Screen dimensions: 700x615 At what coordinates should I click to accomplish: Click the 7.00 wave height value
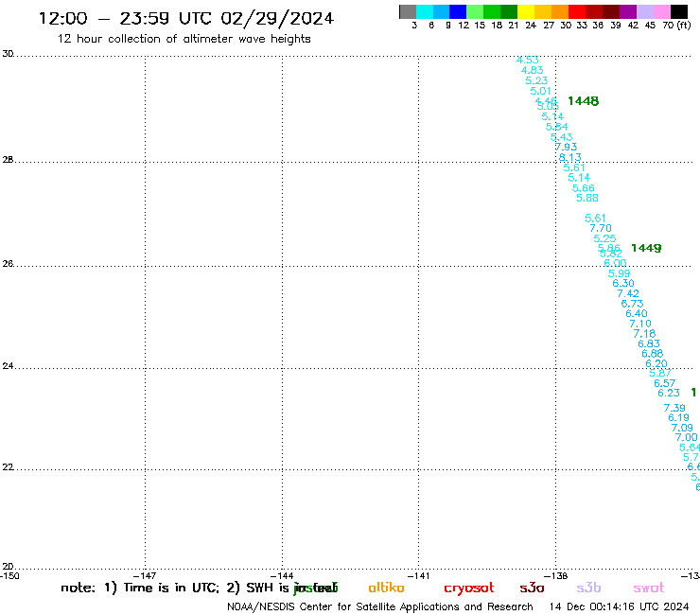686,438
